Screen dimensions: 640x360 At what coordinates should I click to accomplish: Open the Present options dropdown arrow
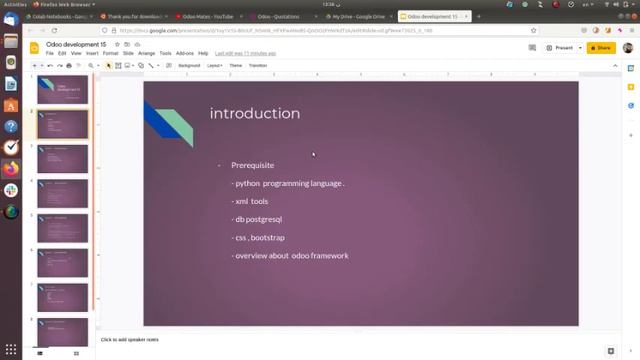pyautogui.click(x=580, y=48)
